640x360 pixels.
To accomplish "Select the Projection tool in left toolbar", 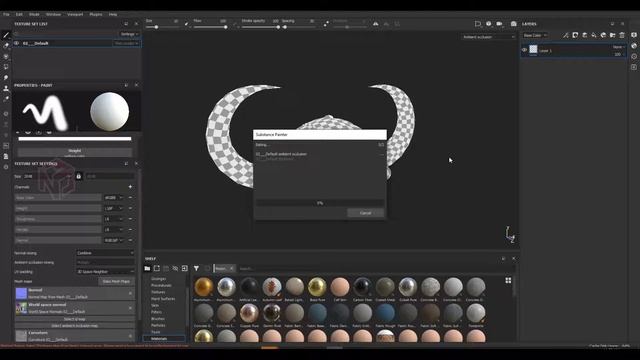I will [x=6, y=56].
